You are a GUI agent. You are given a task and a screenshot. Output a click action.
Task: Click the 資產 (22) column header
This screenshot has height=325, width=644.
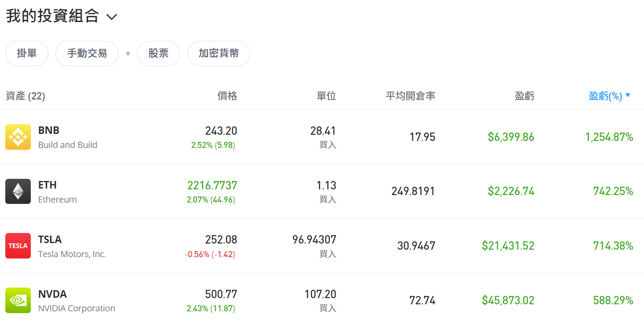pyautogui.click(x=26, y=96)
